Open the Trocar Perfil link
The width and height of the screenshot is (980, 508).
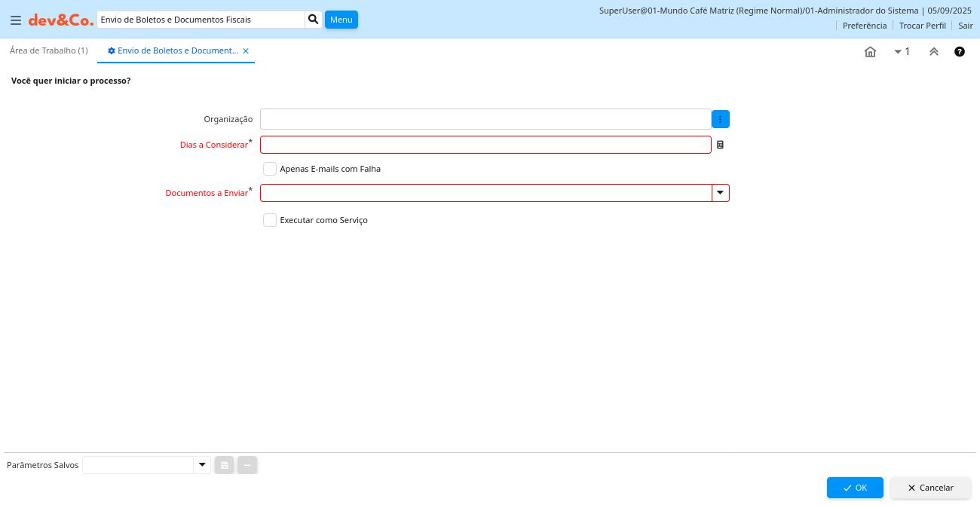pyautogui.click(x=922, y=26)
